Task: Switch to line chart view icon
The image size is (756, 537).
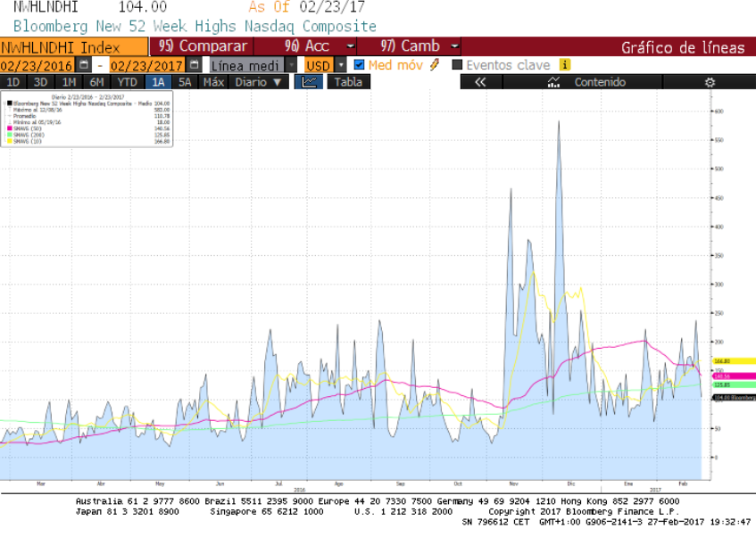Action: [309, 82]
